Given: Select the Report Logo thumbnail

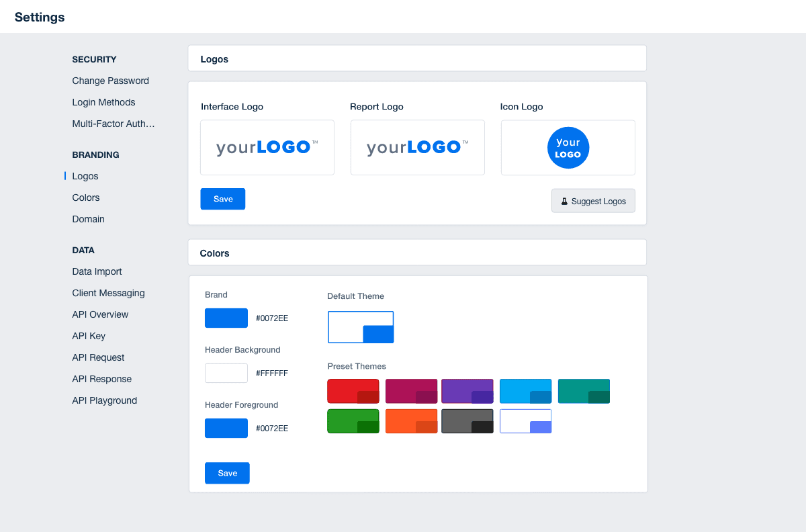Looking at the screenshot, I should pyautogui.click(x=417, y=147).
